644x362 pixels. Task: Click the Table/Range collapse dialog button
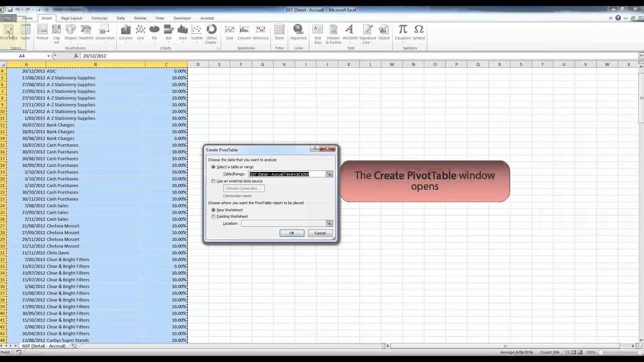pyautogui.click(x=329, y=174)
